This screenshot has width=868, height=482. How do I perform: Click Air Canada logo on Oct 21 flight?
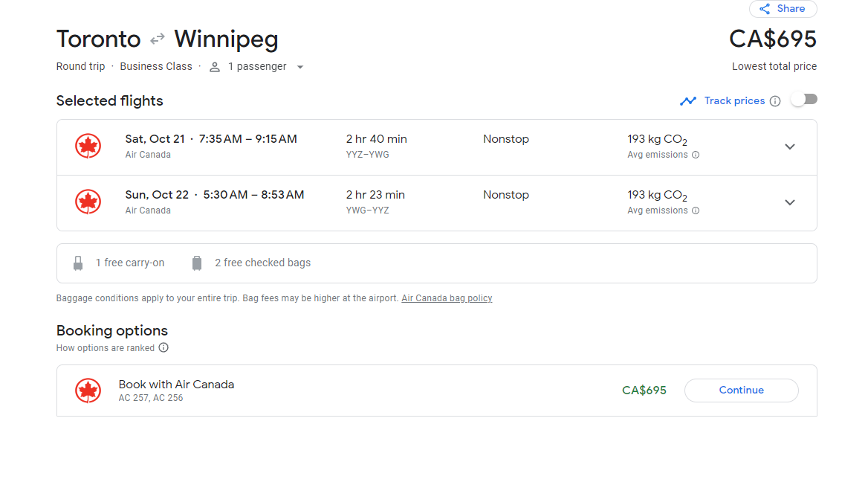(88, 147)
